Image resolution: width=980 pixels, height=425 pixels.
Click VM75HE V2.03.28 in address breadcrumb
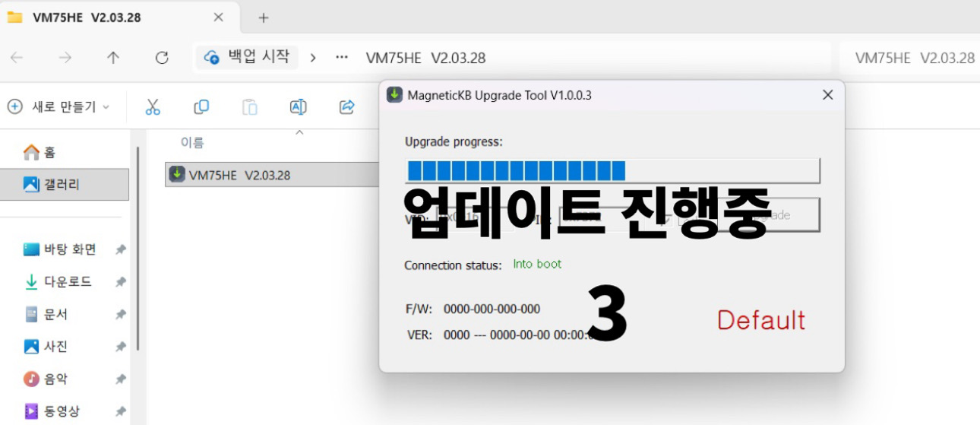(x=425, y=58)
